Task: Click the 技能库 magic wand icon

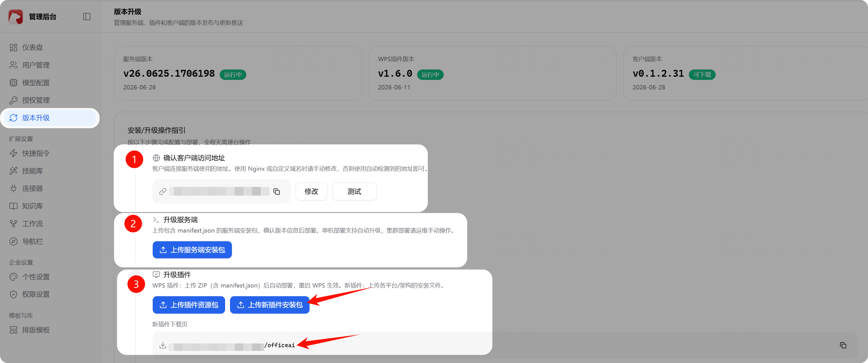Action: [13, 171]
